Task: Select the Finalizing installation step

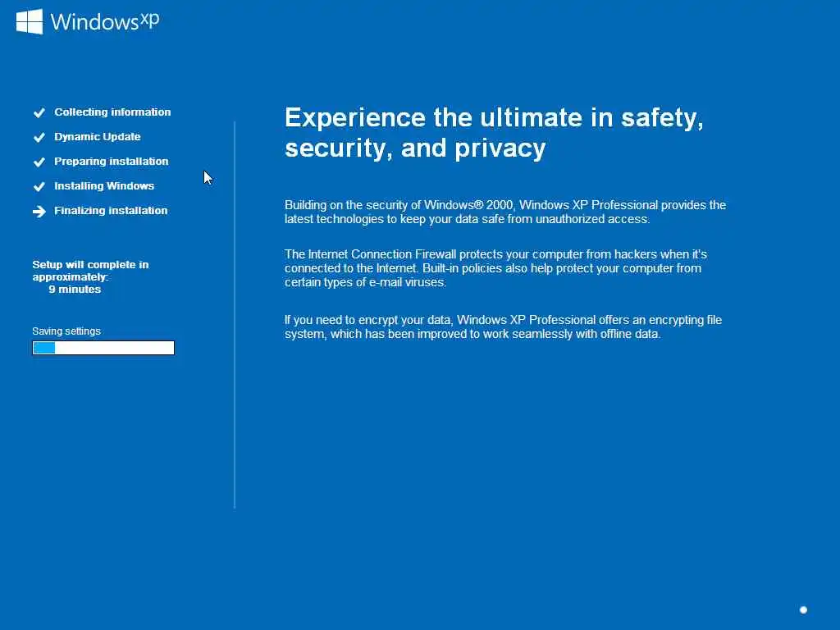Action: tap(111, 211)
